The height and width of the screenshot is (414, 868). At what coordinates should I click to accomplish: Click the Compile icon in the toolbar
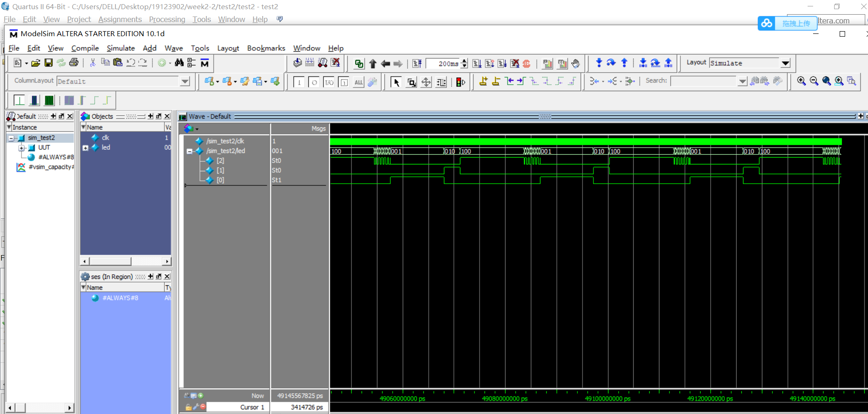pos(297,63)
